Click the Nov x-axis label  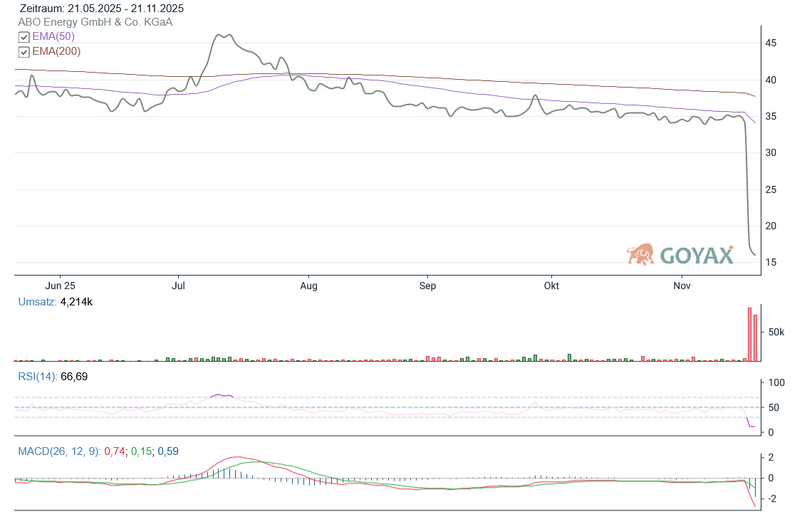[682, 285]
